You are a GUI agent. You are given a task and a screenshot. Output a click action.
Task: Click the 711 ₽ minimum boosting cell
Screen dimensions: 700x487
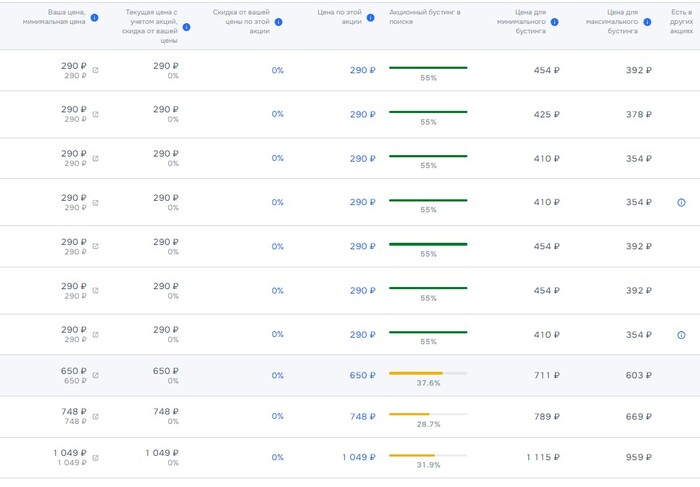coord(546,376)
